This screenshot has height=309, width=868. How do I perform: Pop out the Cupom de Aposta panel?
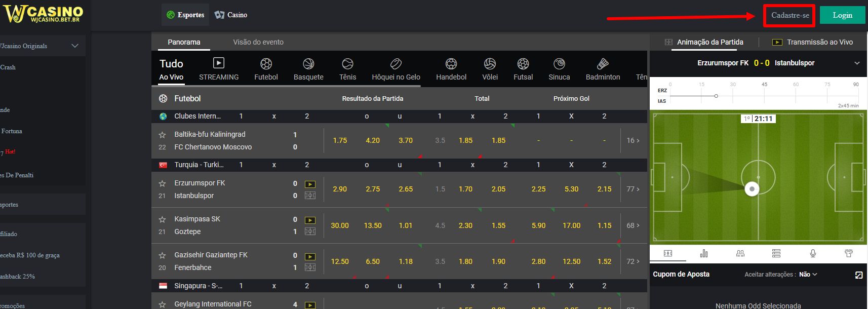coord(858,275)
